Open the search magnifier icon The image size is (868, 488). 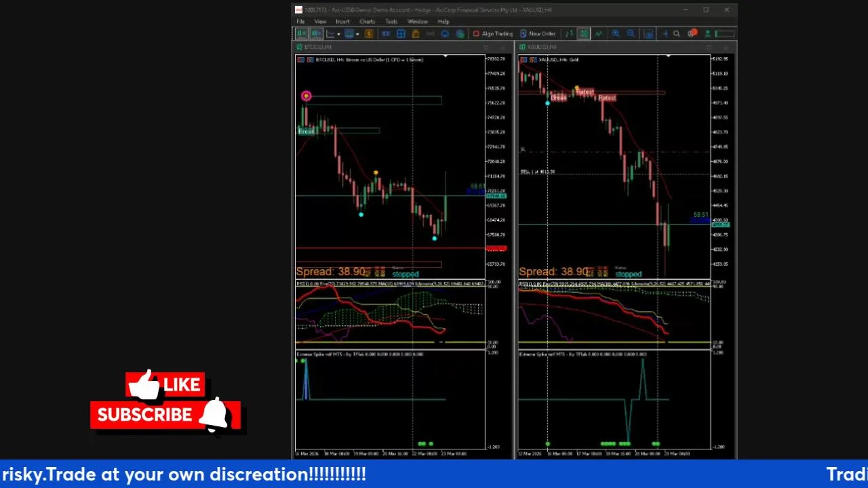676,34
